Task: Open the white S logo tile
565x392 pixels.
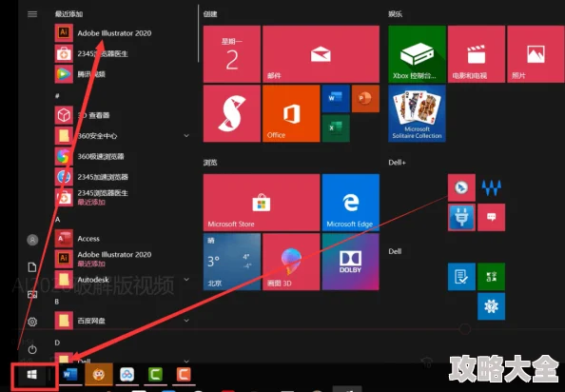Action: coord(232,113)
